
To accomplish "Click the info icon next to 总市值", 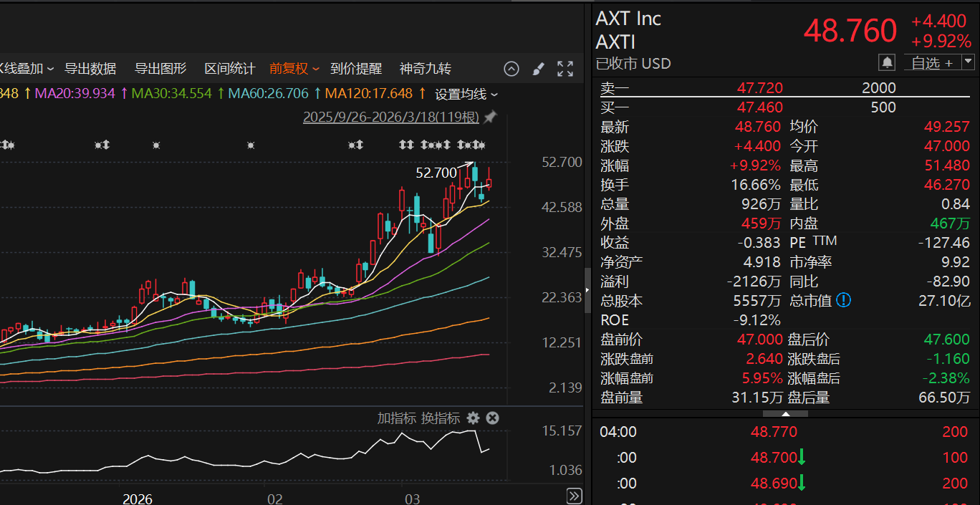I will pyautogui.click(x=844, y=300).
